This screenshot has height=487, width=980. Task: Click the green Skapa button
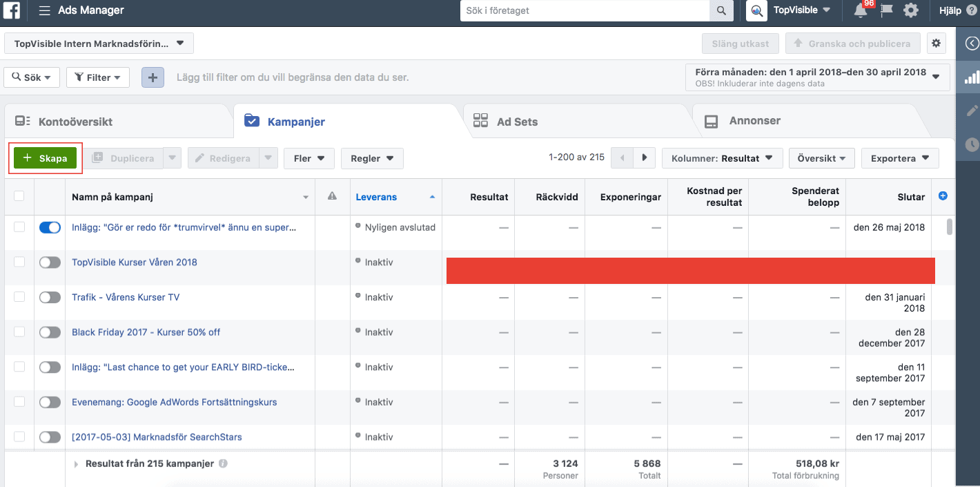point(46,158)
